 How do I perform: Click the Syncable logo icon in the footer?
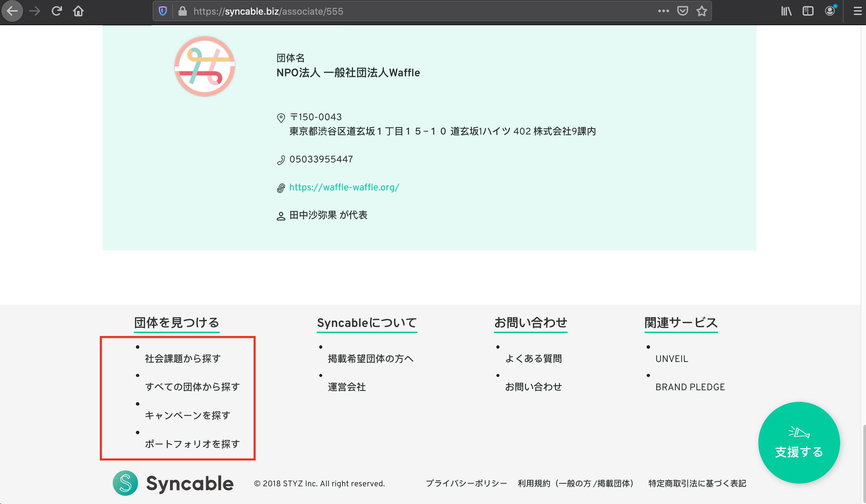[126, 483]
